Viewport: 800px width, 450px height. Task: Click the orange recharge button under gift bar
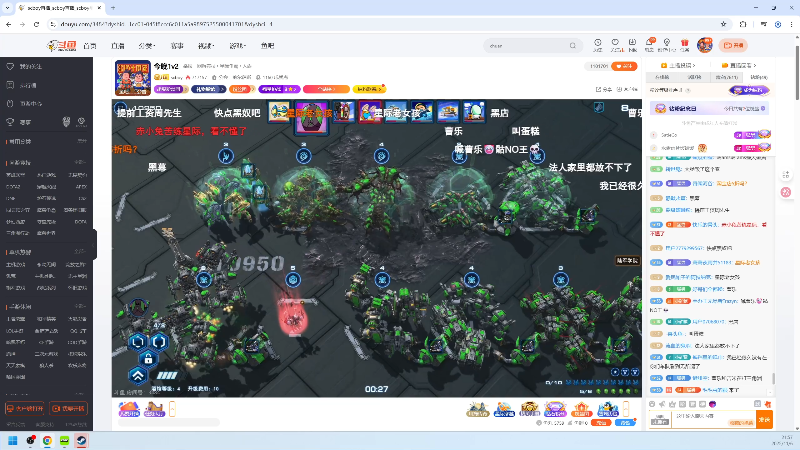tap(601, 423)
